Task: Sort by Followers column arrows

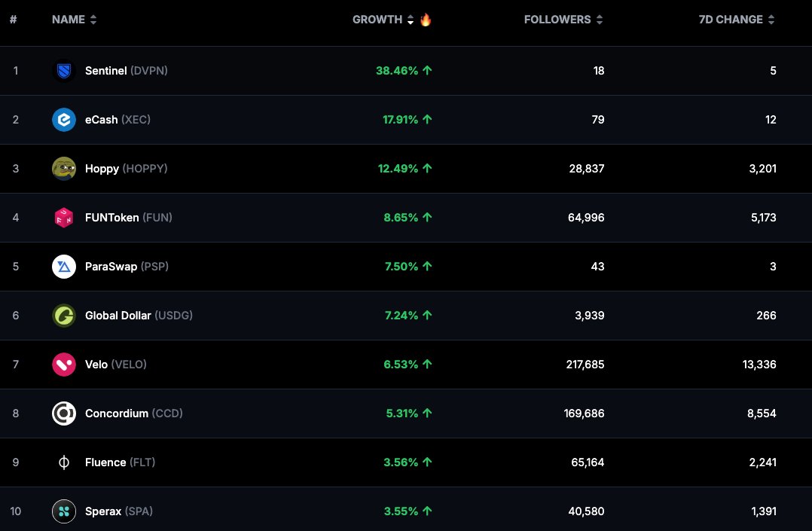Action: (x=599, y=20)
